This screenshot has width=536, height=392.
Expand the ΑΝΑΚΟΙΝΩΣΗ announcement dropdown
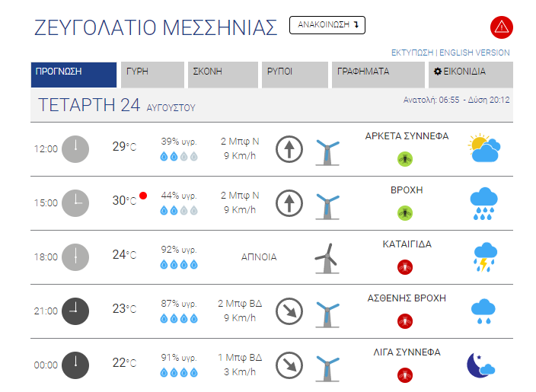coord(327,25)
